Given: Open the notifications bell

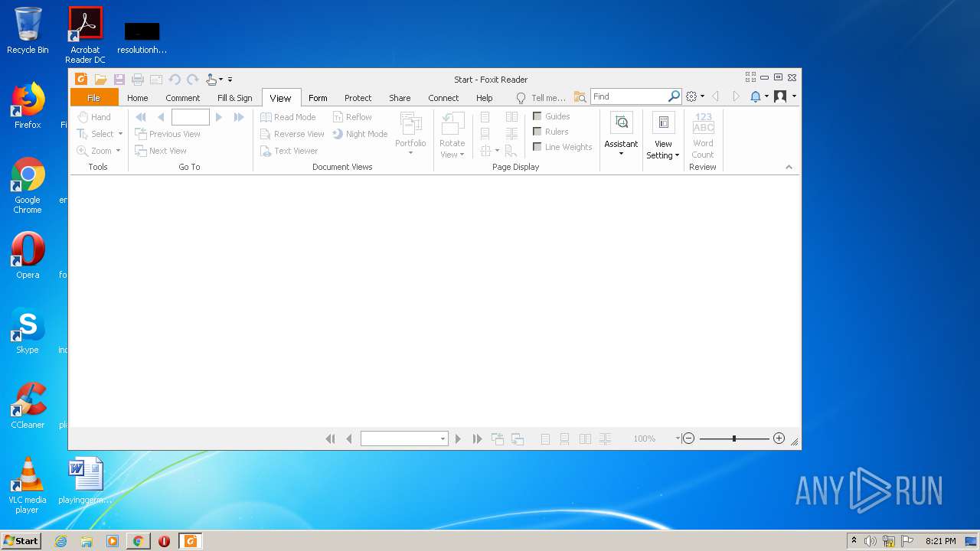Looking at the screenshot, I should point(756,96).
